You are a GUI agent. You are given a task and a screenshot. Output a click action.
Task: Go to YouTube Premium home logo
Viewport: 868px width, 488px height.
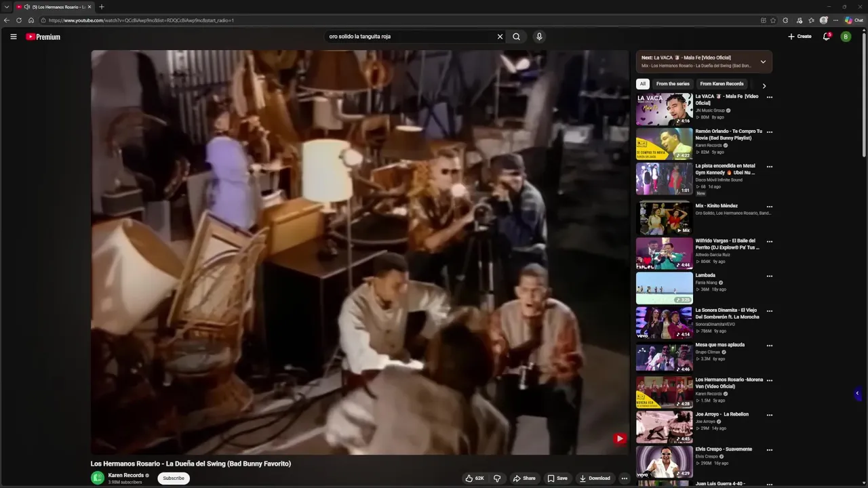[x=43, y=37]
